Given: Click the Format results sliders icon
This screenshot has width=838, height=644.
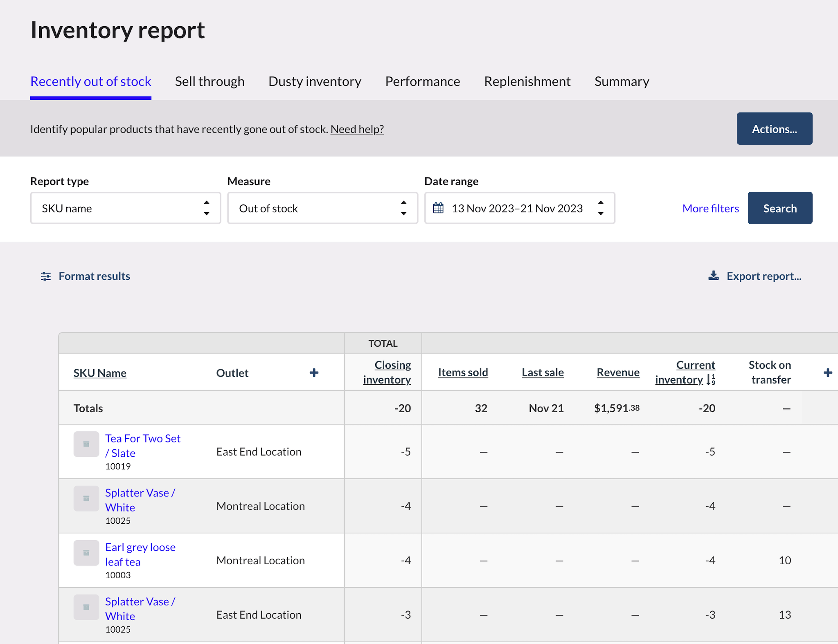Looking at the screenshot, I should tap(46, 276).
